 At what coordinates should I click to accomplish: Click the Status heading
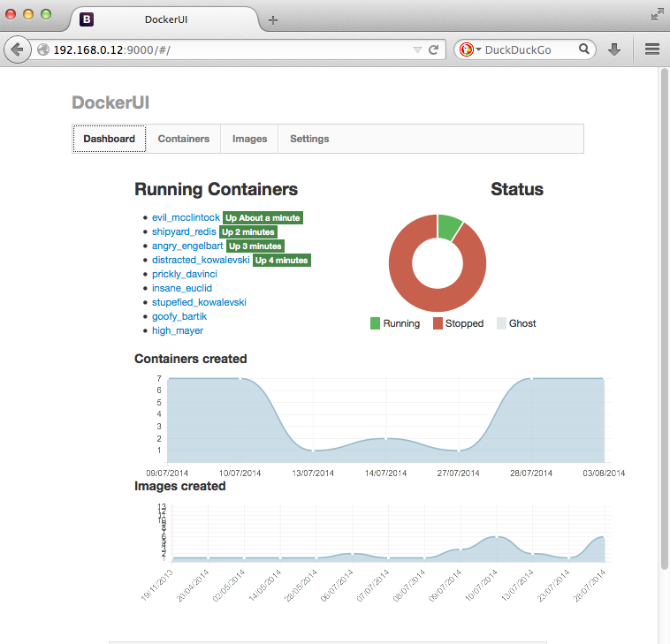[517, 189]
